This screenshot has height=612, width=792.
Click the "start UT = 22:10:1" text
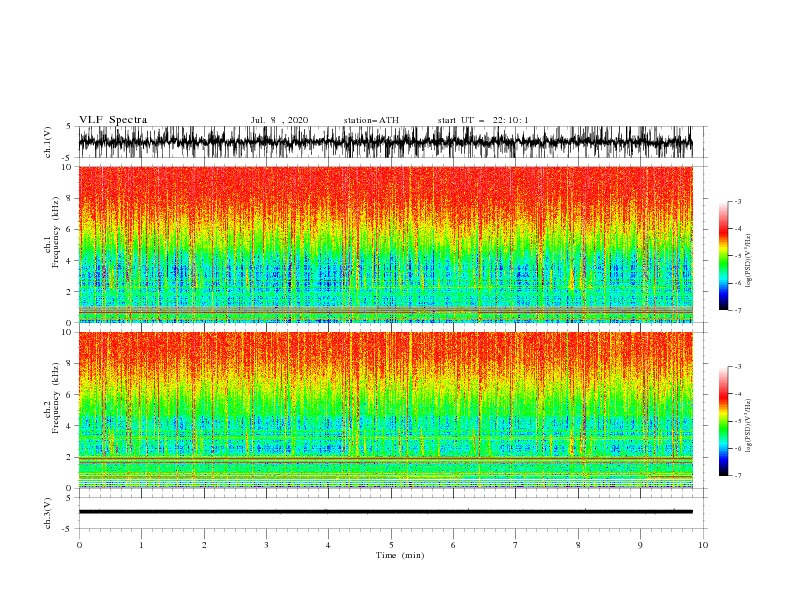pyautogui.click(x=483, y=120)
